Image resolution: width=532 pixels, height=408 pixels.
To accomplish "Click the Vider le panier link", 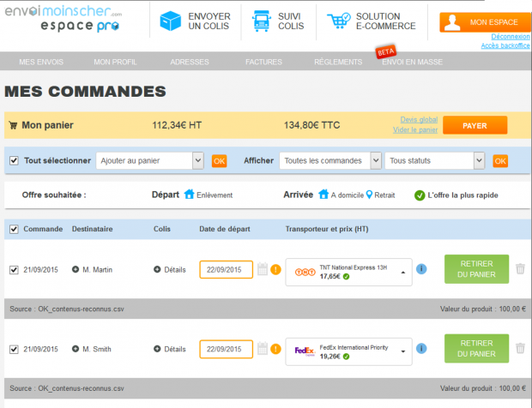I will point(415,129).
